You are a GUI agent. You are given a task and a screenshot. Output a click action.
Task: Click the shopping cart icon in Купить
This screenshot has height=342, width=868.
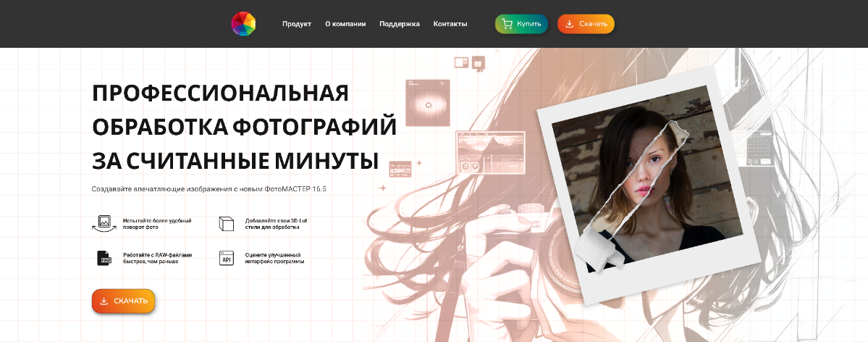[507, 24]
